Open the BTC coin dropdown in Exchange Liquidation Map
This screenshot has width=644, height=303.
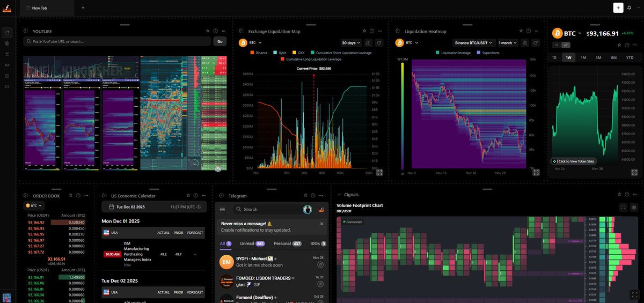251,42
